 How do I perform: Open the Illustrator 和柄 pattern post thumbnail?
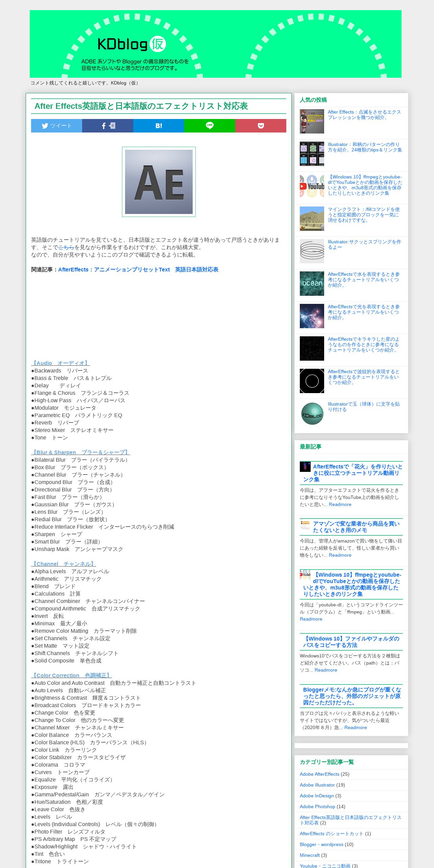pos(312,154)
